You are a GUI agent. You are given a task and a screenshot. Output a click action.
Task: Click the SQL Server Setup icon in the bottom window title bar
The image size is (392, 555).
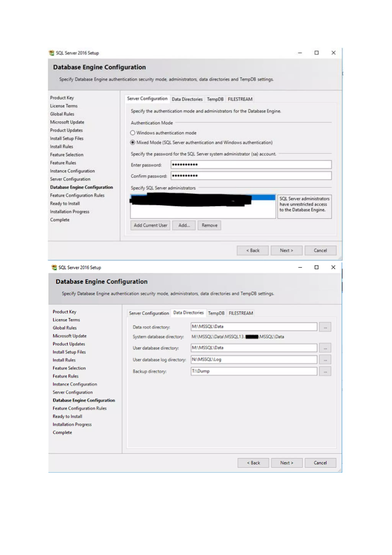pyautogui.click(x=54, y=267)
